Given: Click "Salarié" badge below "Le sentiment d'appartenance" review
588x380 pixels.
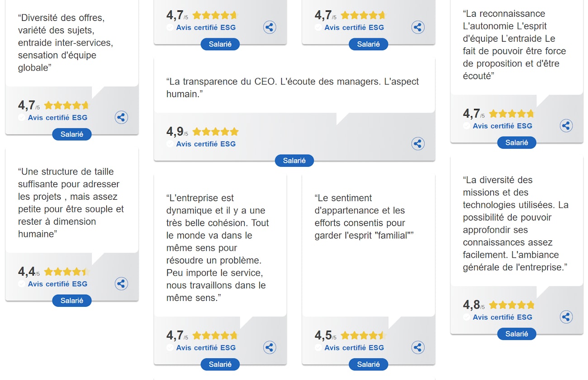Looking at the screenshot, I should coord(368,364).
